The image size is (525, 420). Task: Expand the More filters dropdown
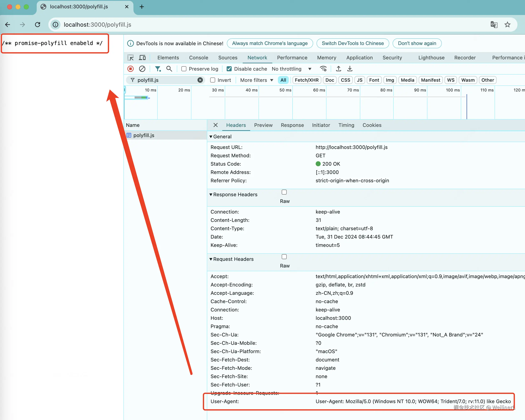coord(256,80)
